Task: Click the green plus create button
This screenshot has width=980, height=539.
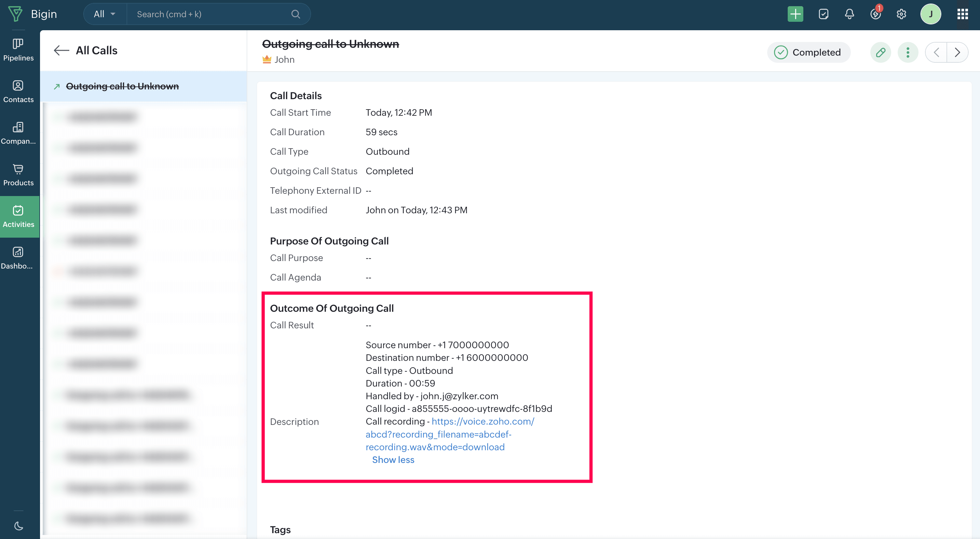Action: (x=795, y=14)
